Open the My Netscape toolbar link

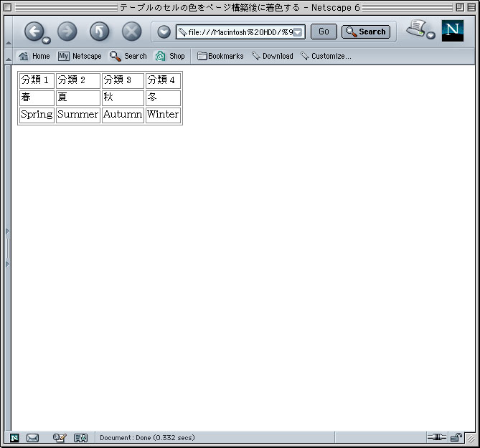pyautogui.click(x=80, y=56)
